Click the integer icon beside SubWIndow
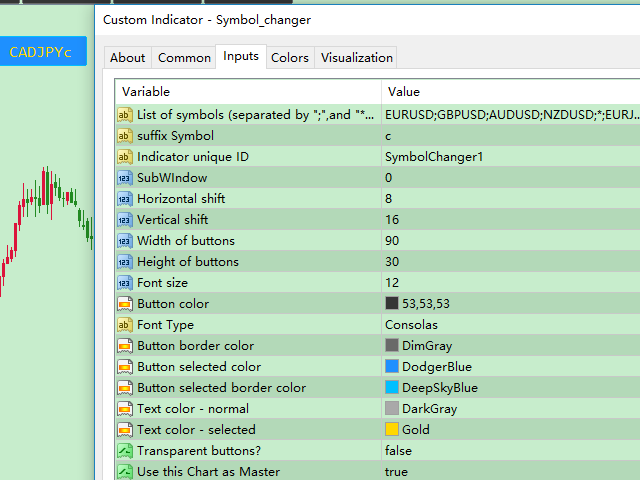 (x=125, y=178)
